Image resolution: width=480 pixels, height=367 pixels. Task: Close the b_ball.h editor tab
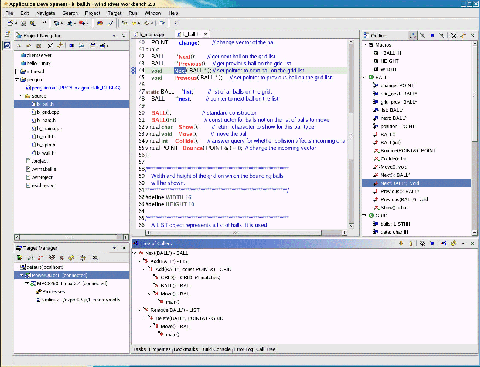click(205, 34)
